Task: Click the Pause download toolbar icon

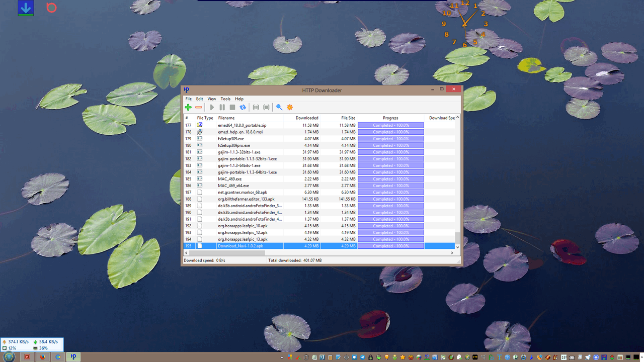Action: pos(222,107)
